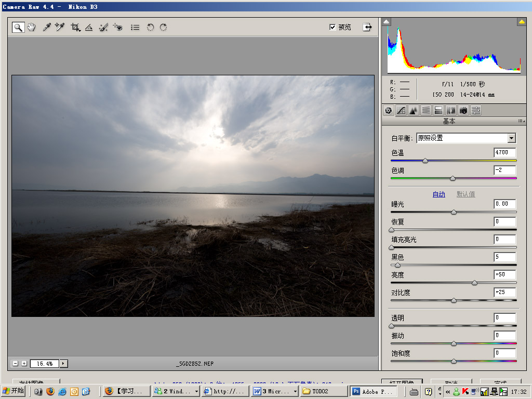The width and height of the screenshot is (532, 399).
Task: Select the Zoom tool
Action: coord(18,27)
